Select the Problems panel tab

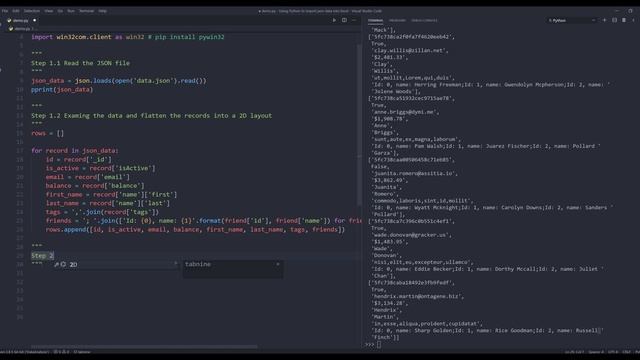click(x=397, y=20)
